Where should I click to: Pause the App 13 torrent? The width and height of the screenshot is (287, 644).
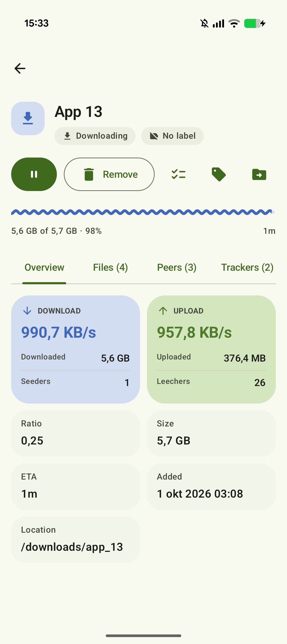point(34,174)
